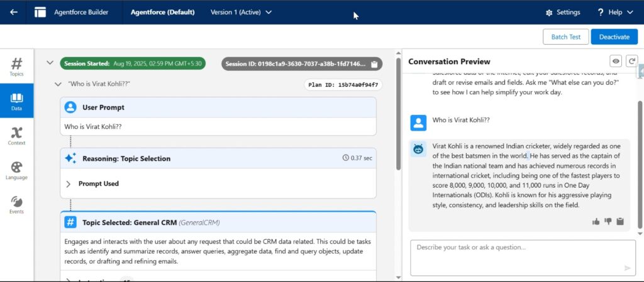Viewport: 644px width, 282px height.
Task: Click the Topic Selected hash icon
Action: [70, 222]
